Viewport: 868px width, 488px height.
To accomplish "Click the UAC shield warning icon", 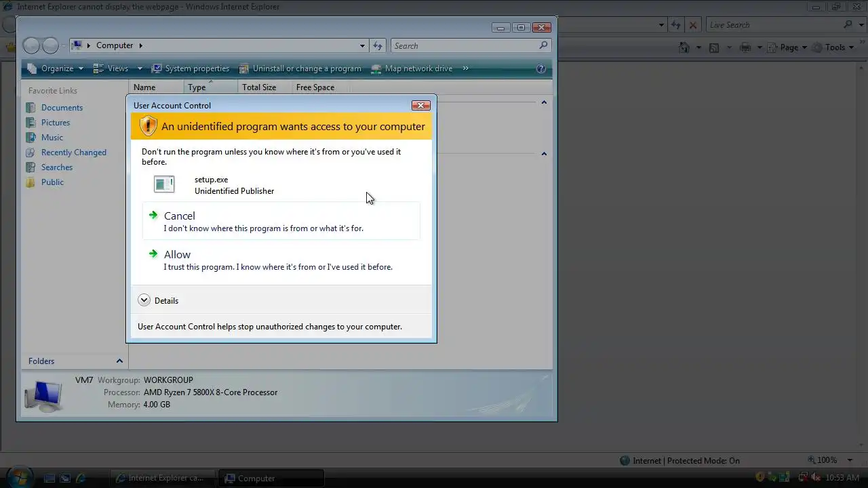I will click(x=148, y=126).
